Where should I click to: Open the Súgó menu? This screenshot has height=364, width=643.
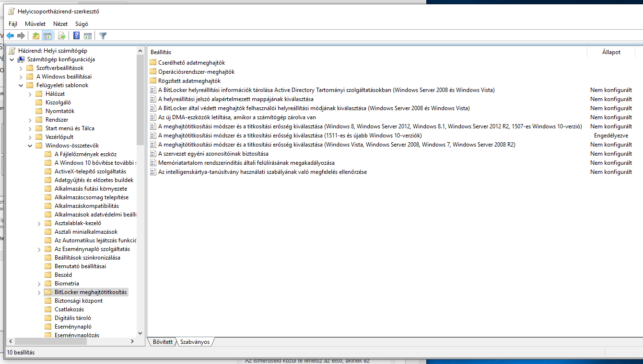[x=82, y=23]
